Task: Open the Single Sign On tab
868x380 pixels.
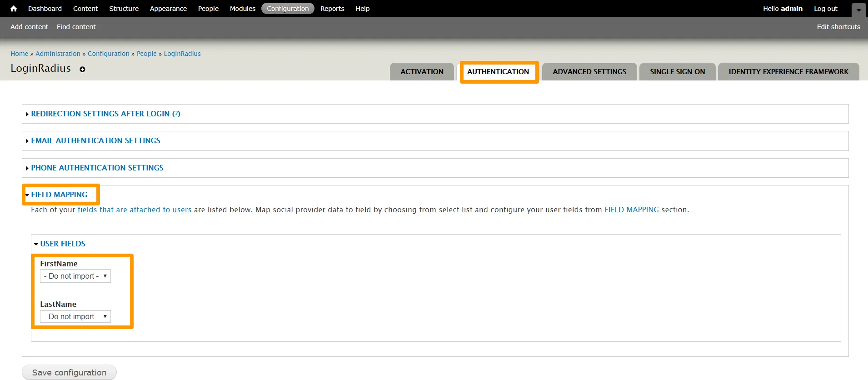Action: [677, 72]
